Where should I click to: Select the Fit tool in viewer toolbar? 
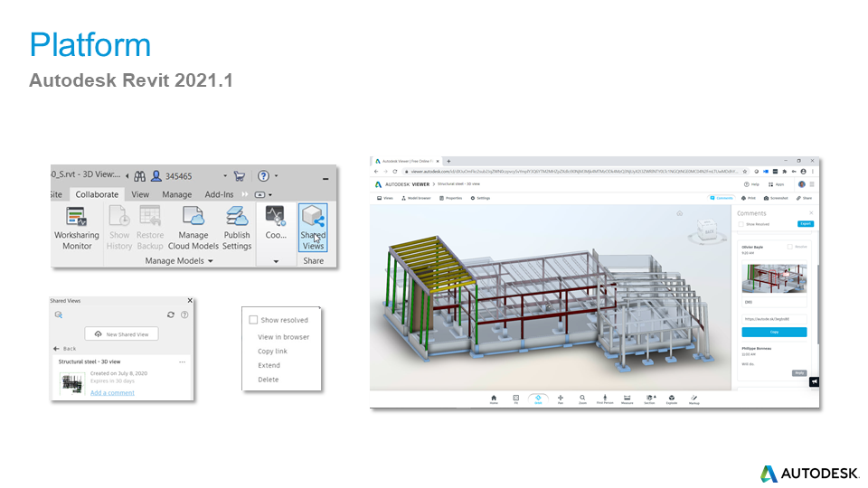pyautogui.click(x=516, y=399)
